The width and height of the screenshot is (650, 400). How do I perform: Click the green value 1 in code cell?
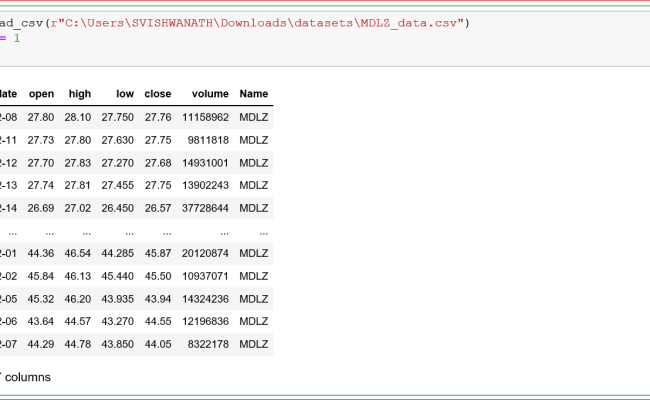[17, 38]
